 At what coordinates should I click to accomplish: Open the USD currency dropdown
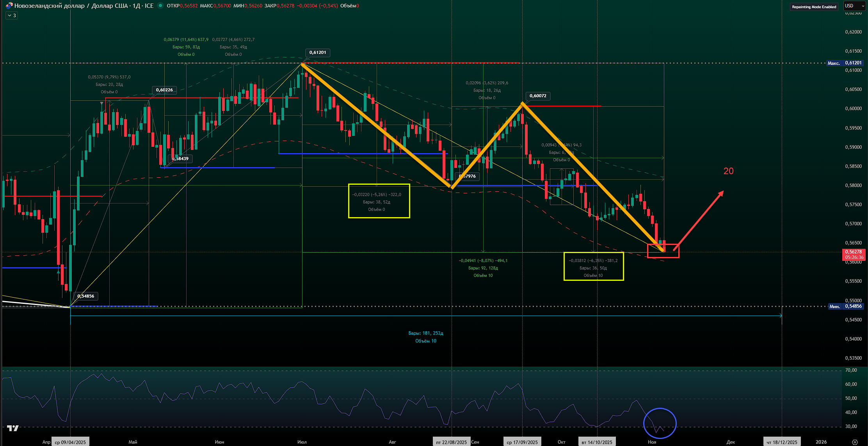854,6
